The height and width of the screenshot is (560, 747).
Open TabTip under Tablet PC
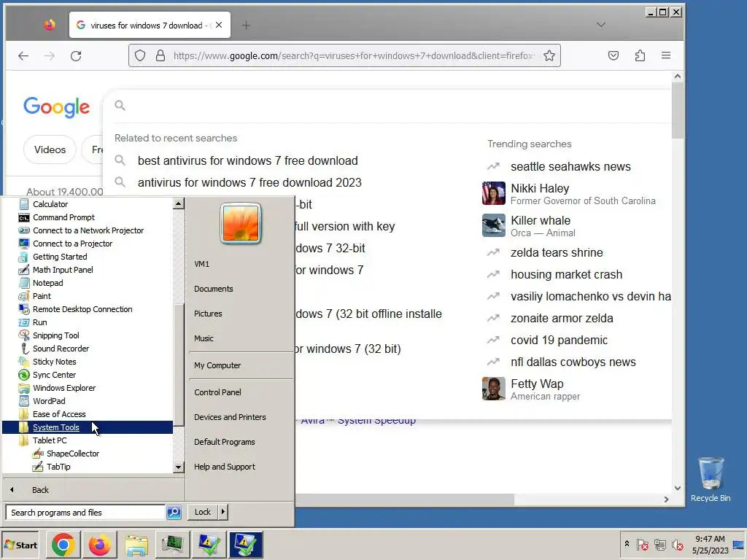[x=58, y=467]
